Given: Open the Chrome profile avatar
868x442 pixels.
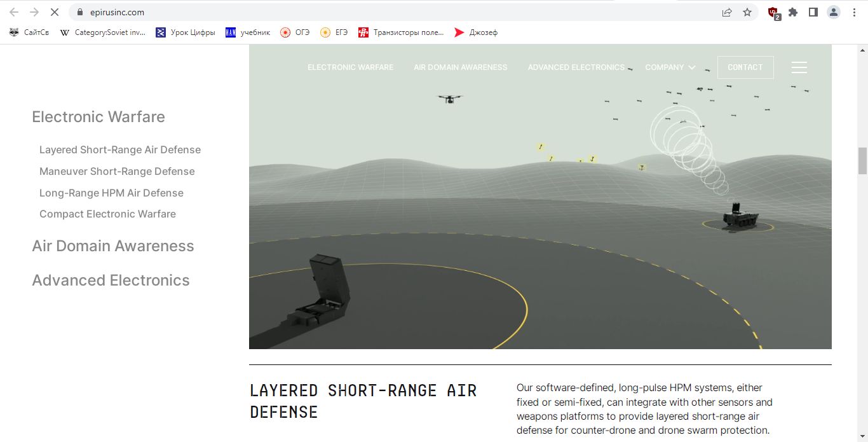Looking at the screenshot, I should [833, 12].
